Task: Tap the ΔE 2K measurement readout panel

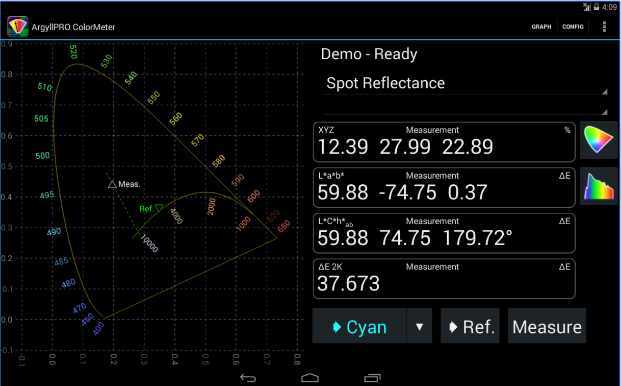Action: coord(444,279)
